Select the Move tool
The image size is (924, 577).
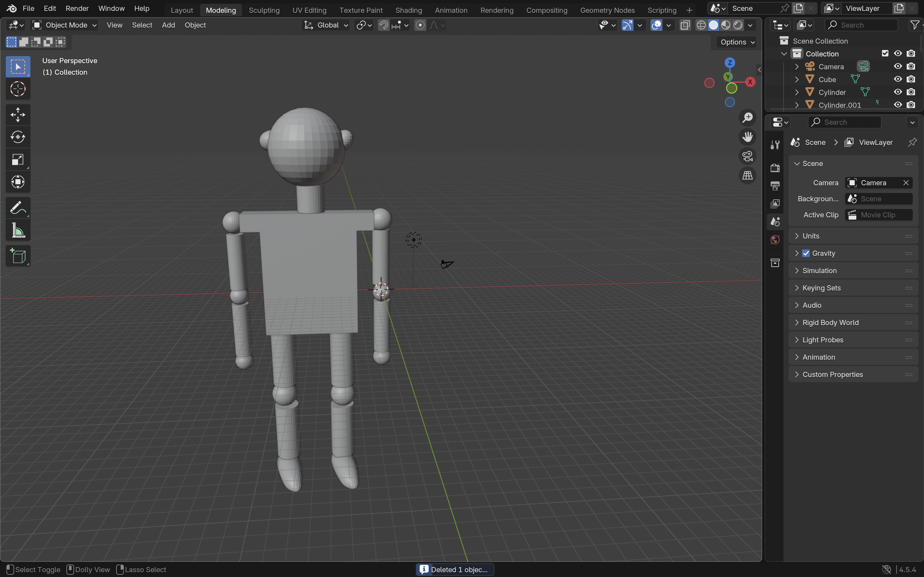18,114
